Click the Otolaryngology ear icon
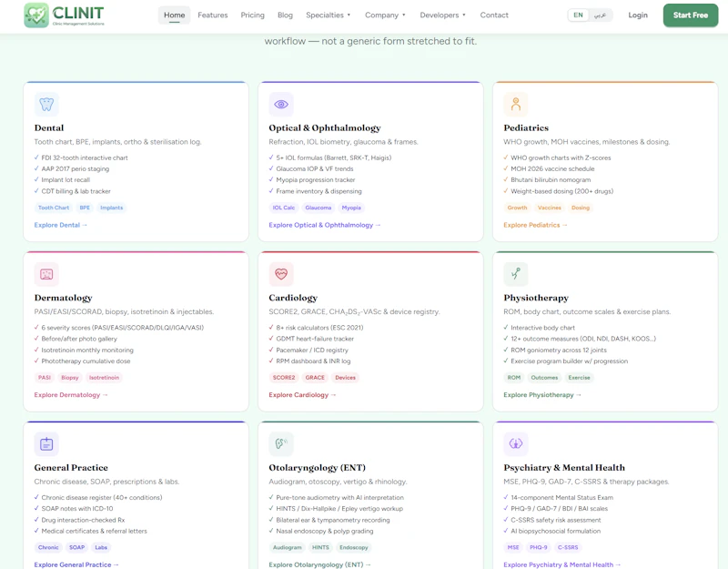Image resolution: width=728 pixels, height=569 pixels. (281, 444)
